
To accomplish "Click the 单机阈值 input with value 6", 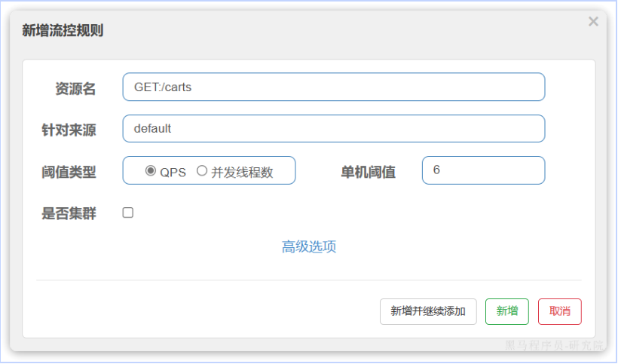I will (482, 170).
